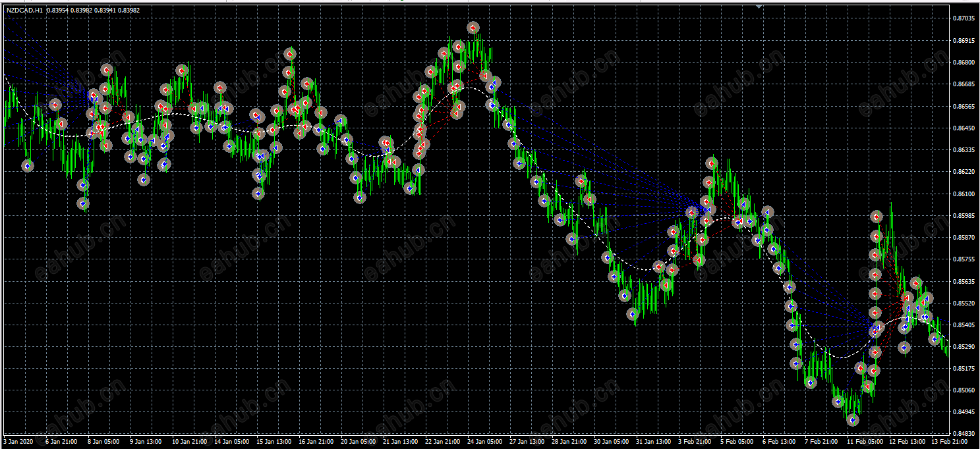This screenshot has height=449, width=980.
Task: Click the NZDCAD,H1 chart title text
Action: (24, 11)
